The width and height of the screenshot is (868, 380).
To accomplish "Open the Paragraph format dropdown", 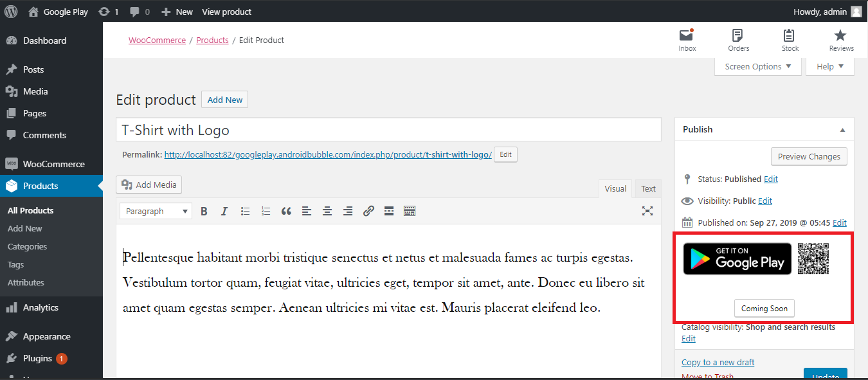I will (156, 211).
